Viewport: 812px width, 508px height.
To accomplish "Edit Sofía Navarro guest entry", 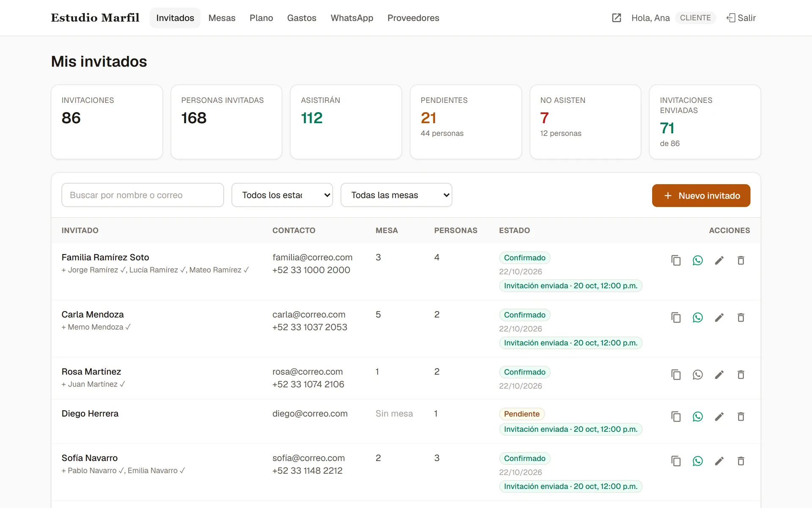I will (719, 461).
